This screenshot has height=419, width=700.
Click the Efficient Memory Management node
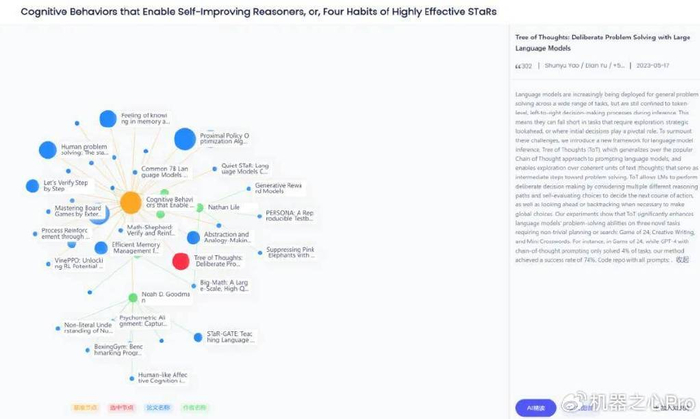[101, 247]
